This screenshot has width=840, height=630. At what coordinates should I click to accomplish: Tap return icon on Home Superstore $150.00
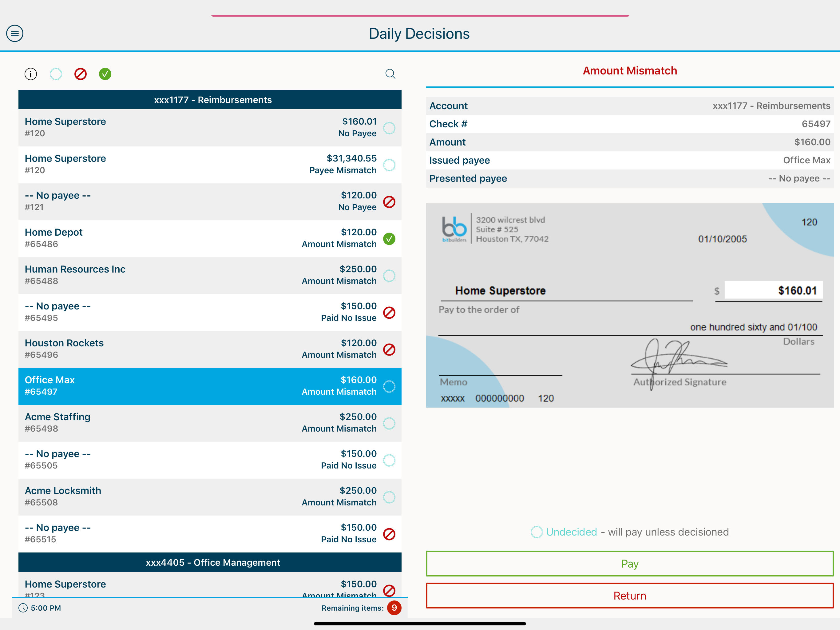click(x=389, y=591)
